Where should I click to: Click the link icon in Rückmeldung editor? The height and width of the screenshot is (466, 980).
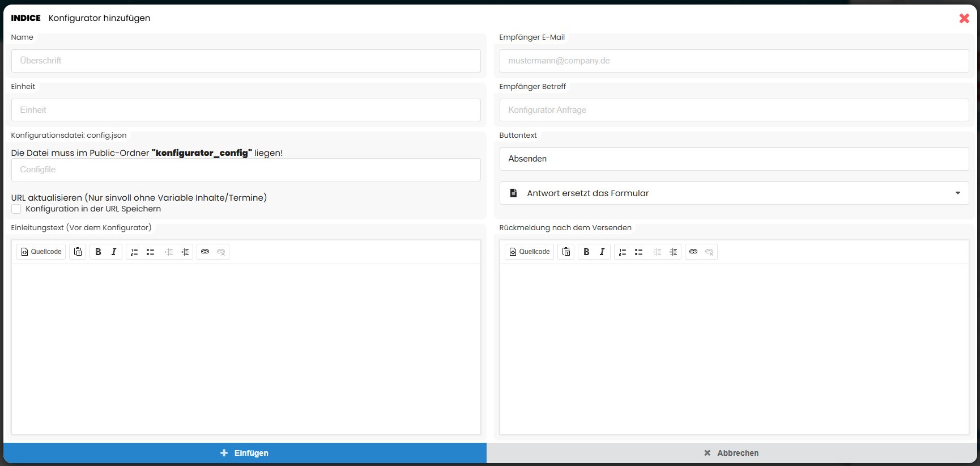[693, 252]
